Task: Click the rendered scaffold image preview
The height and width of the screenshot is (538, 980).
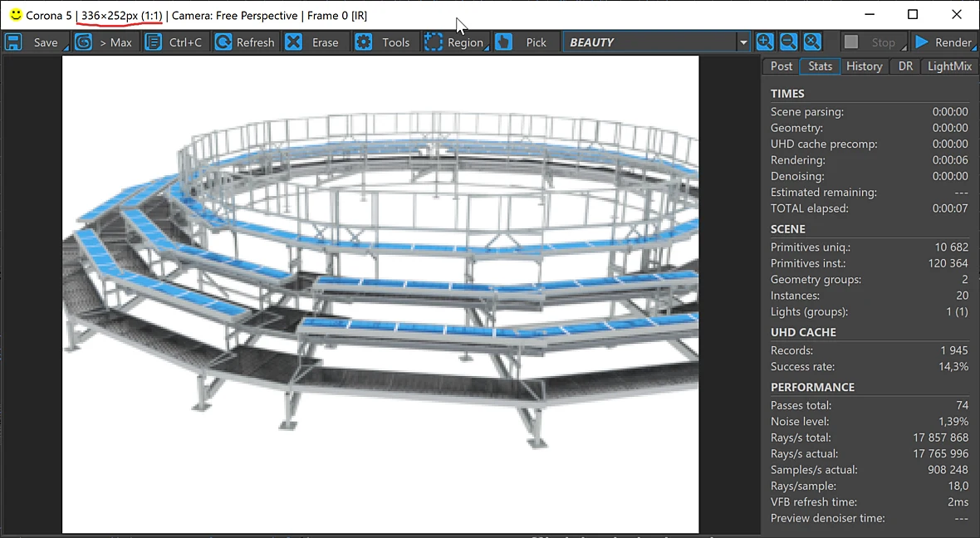Action: tap(380, 294)
